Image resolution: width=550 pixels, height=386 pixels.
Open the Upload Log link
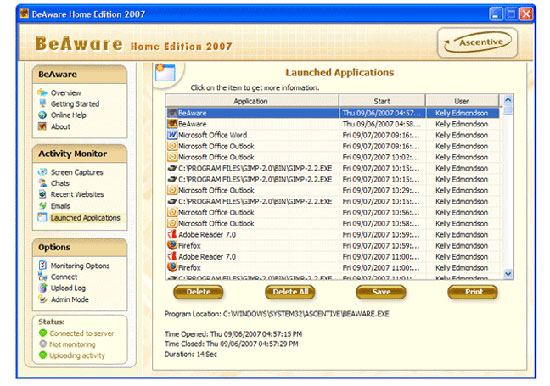[x=68, y=288]
